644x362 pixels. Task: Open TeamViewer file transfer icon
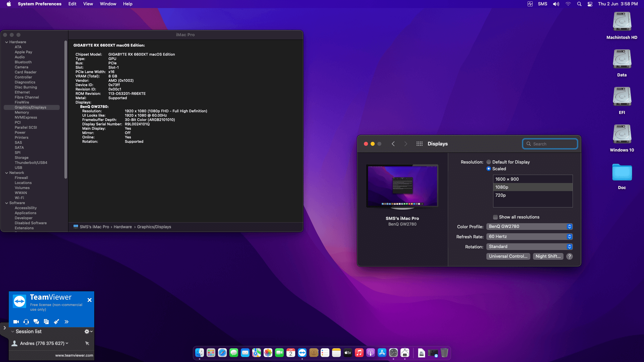[x=46, y=322]
